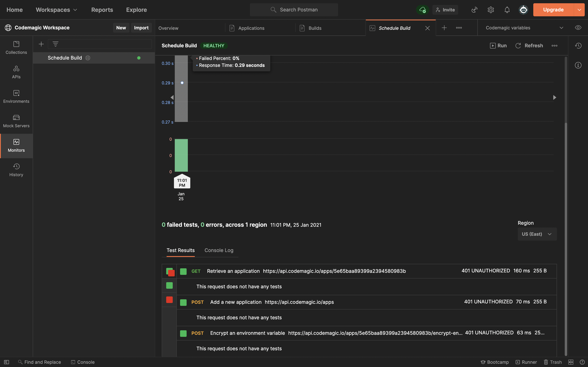Click the 11:01 PM timeline marker
The width and height of the screenshot is (588, 367).
(182, 182)
